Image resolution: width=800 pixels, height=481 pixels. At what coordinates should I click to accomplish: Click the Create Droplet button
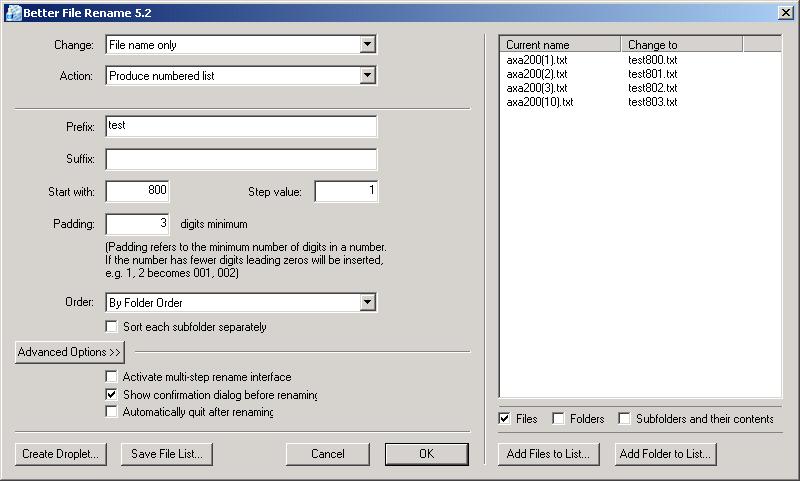coord(61,454)
